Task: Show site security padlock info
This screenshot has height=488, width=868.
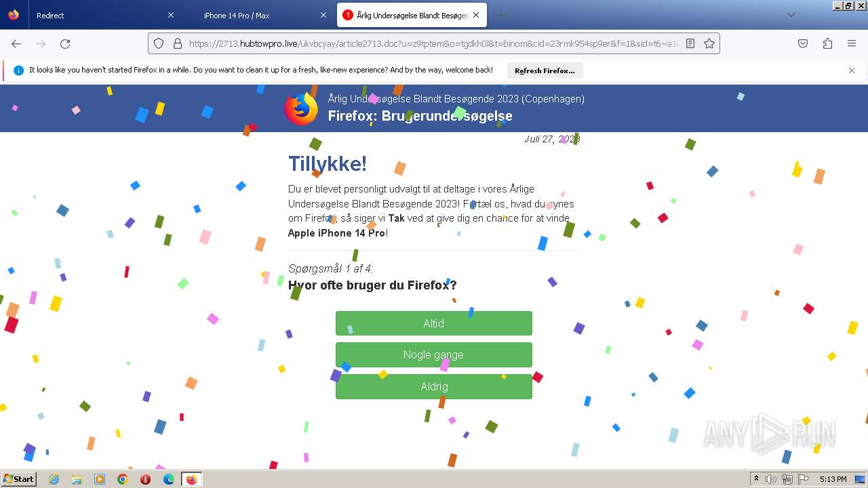Action: click(x=178, y=43)
